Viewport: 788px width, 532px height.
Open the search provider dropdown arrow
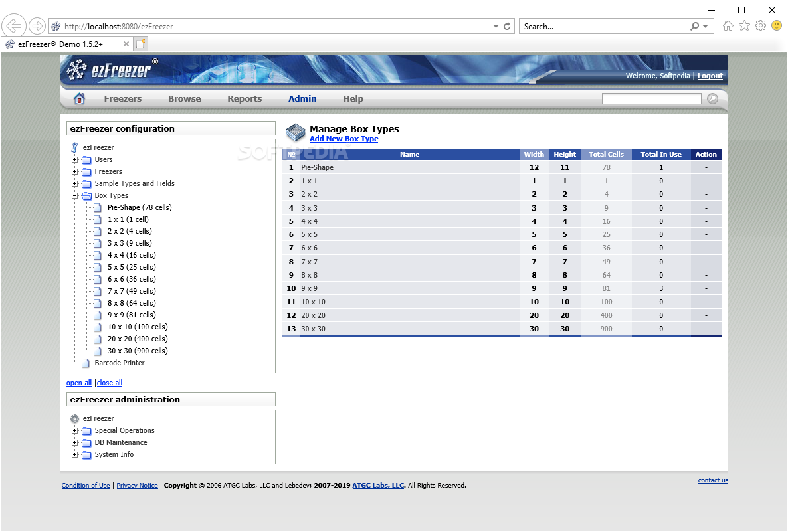(x=706, y=26)
